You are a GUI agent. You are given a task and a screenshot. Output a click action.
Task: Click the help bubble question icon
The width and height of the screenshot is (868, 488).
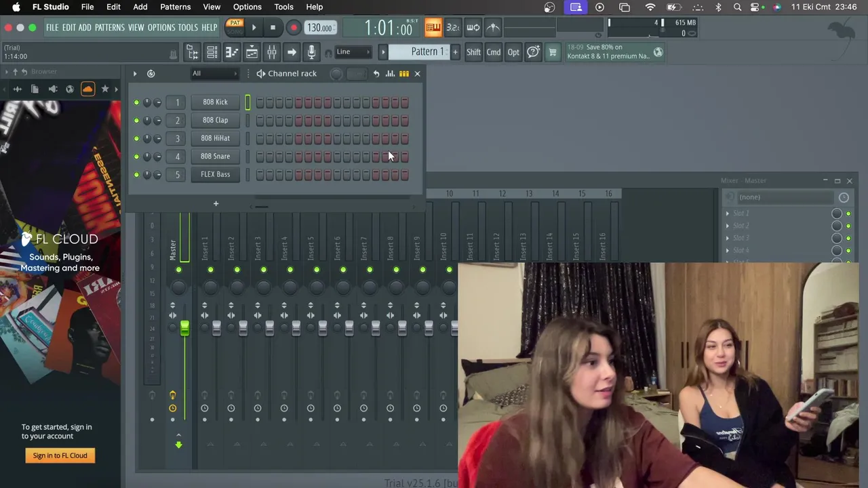coord(533,52)
